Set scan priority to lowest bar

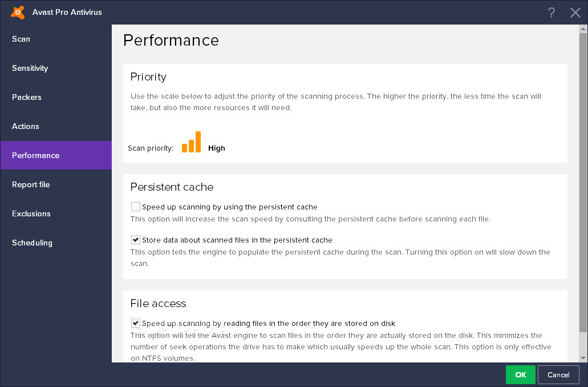pos(185,148)
